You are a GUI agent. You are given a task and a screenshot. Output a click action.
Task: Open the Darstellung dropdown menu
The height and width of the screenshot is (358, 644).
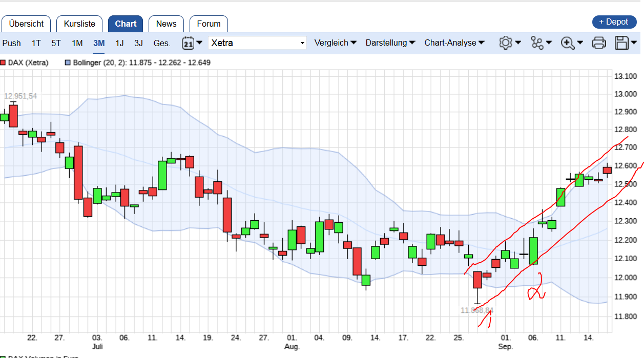point(390,43)
